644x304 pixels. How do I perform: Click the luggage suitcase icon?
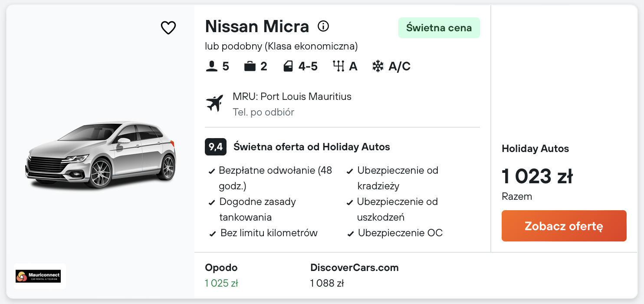click(x=250, y=66)
